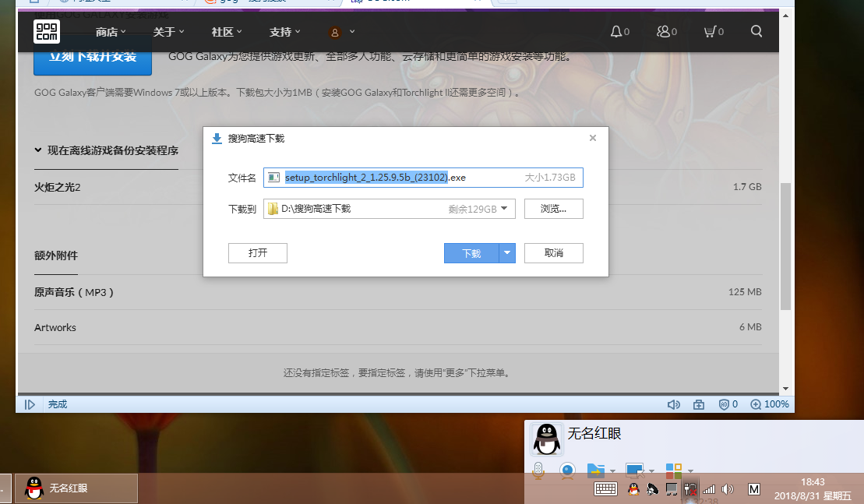Open the volume speaker tray icon

(728, 488)
